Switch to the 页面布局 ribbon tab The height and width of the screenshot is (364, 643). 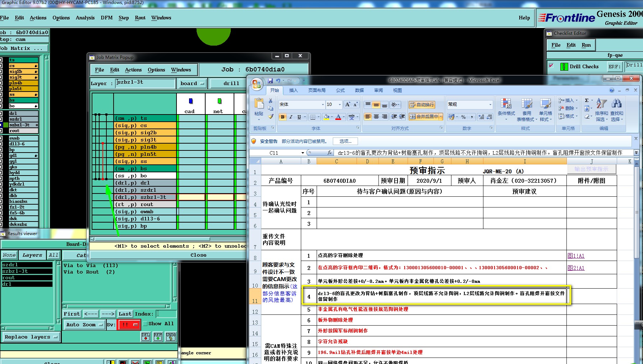(317, 90)
